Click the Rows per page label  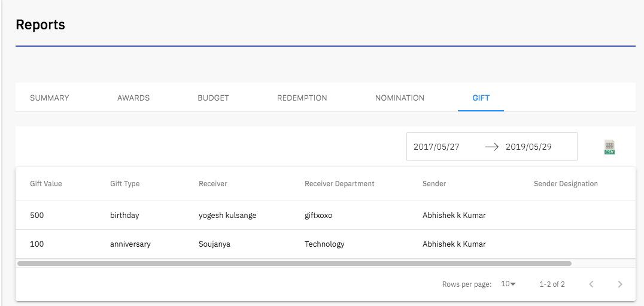pos(467,284)
